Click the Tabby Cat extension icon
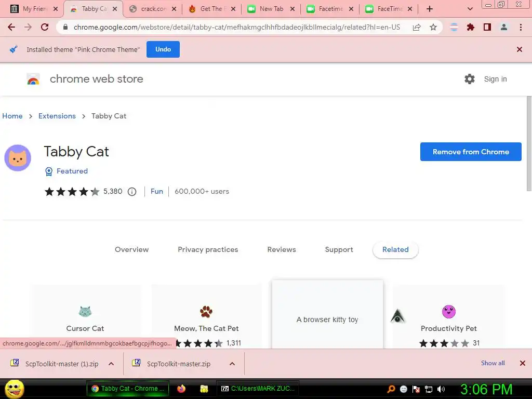The height and width of the screenshot is (399, 532). (x=18, y=158)
